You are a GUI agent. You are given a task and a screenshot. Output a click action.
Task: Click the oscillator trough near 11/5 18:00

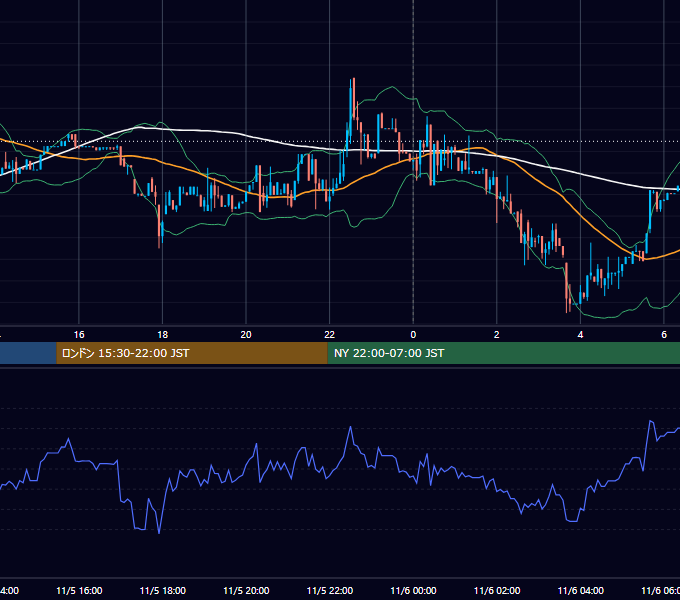(159, 533)
